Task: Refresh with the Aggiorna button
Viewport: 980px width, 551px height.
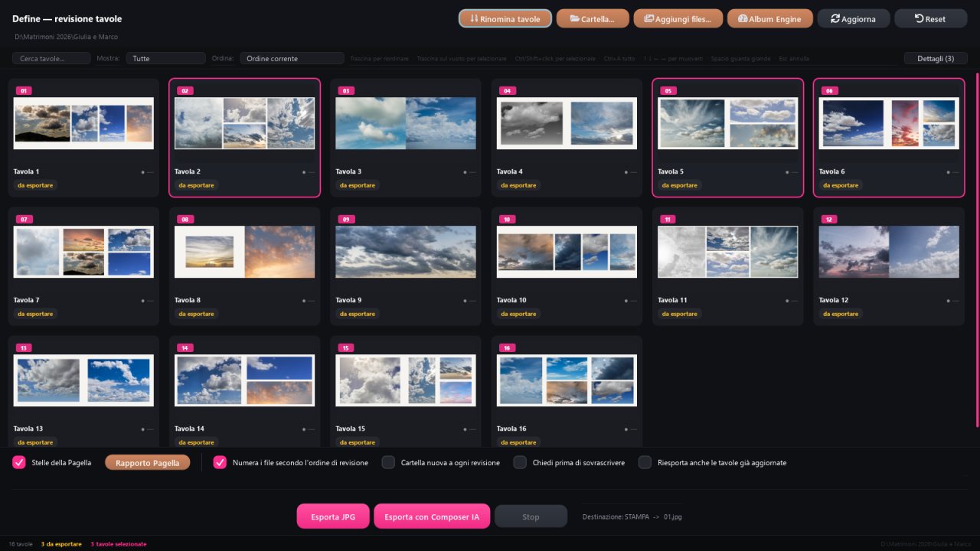Action: click(854, 18)
